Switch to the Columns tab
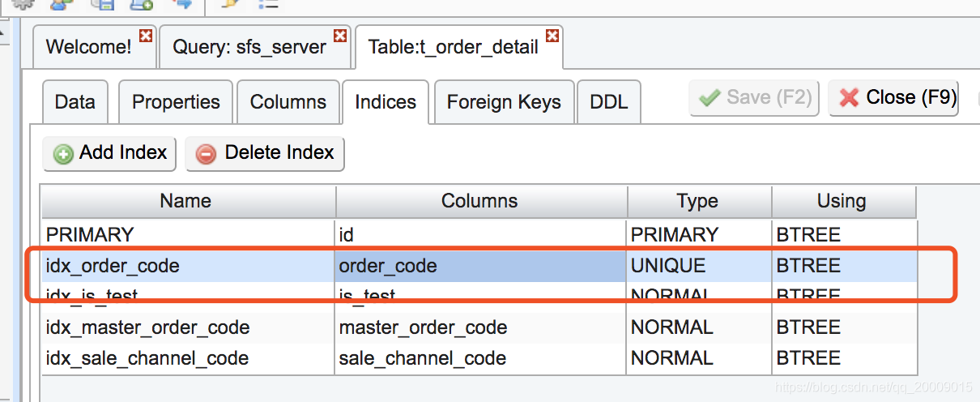 click(288, 102)
